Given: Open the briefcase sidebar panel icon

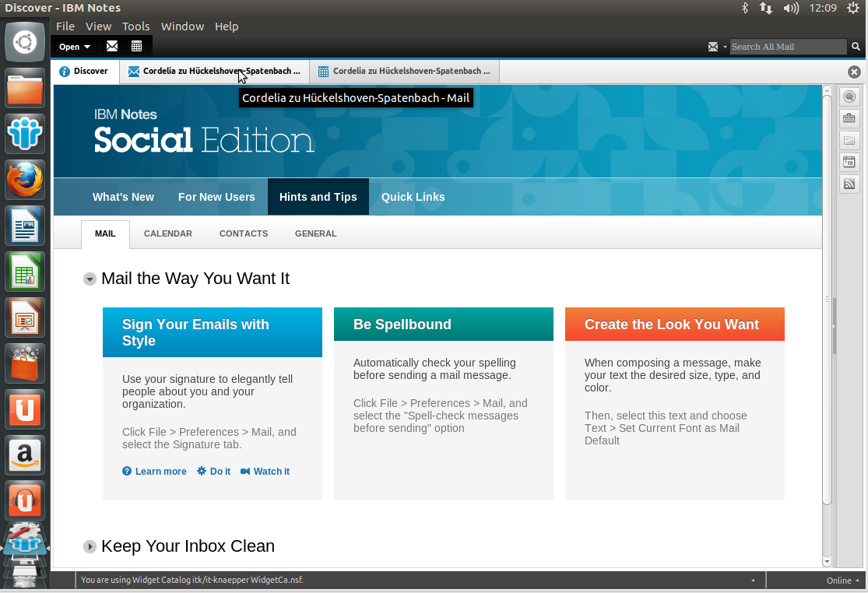Looking at the screenshot, I should pyautogui.click(x=849, y=118).
